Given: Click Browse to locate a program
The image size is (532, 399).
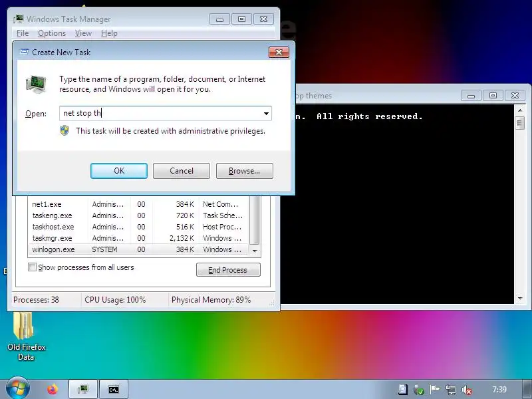Looking at the screenshot, I should click(x=244, y=171).
